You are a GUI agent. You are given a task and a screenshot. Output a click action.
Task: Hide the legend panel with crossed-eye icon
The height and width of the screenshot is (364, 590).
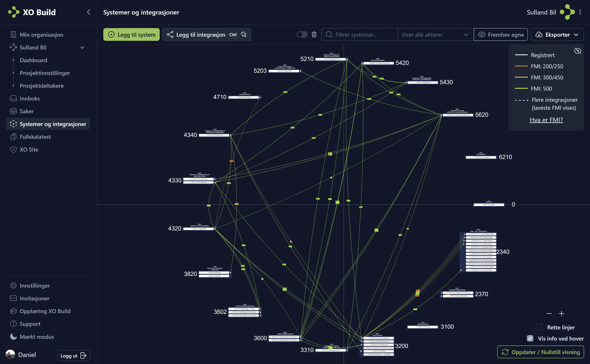[x=578, y=51]
